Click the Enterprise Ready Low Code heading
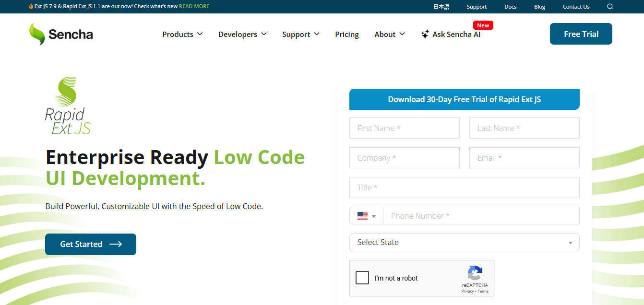 tap(175, 168)
